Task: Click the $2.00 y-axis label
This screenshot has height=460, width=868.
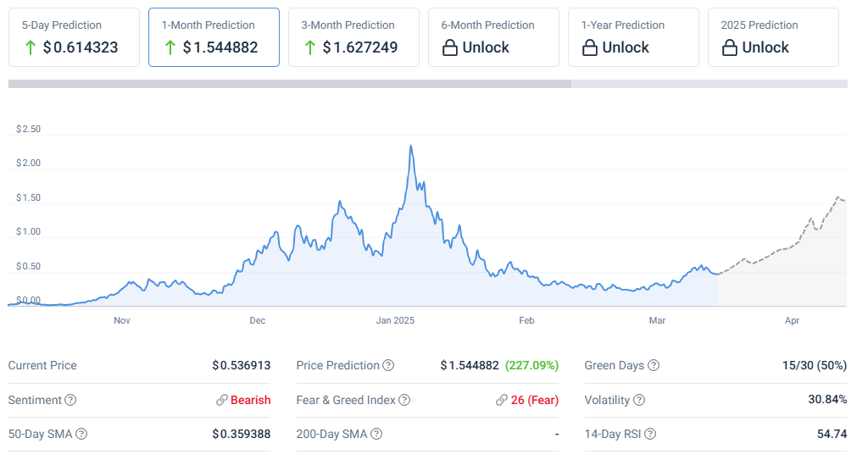Action: pyautogui.click(x=28, y=163)
